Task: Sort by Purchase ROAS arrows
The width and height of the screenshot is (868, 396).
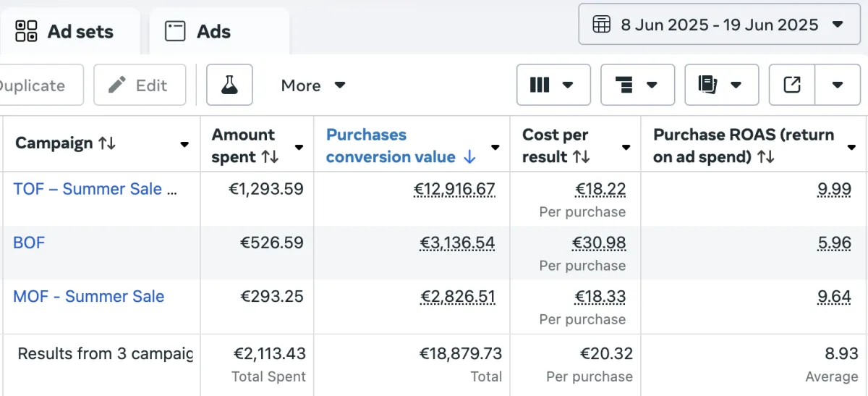Action: coord(765,157)
